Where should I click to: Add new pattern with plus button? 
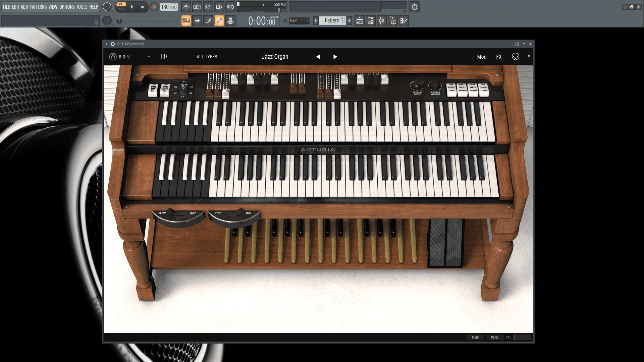point(349,21)
